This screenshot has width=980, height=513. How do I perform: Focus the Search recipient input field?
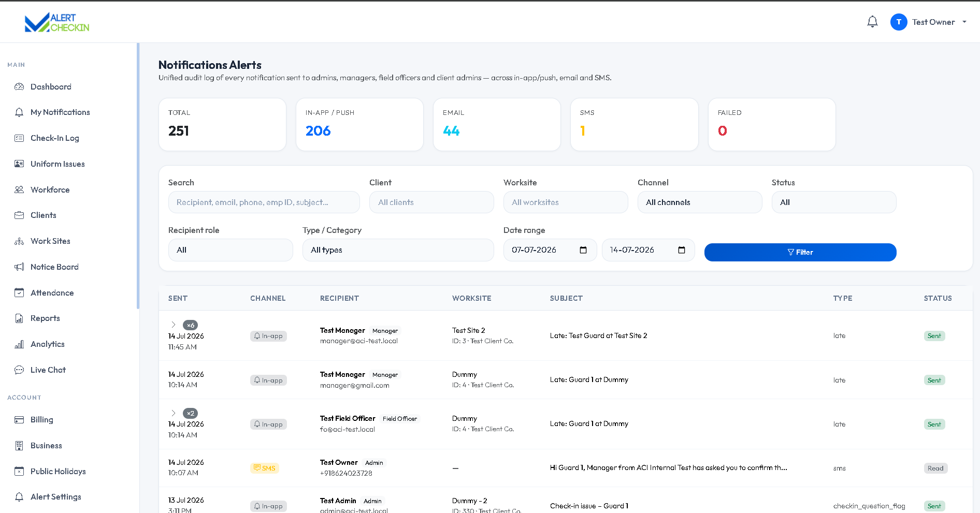[x=264, y=202]
